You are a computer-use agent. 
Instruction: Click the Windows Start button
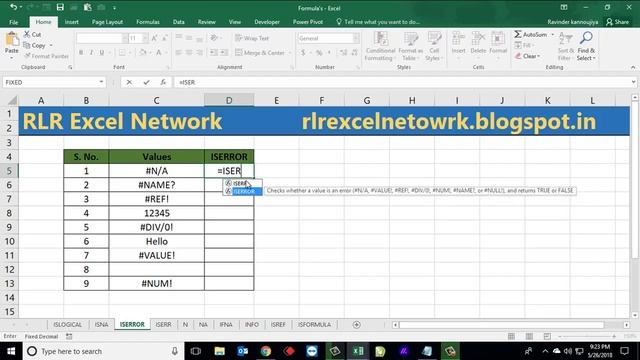click(x=11, y=351)
